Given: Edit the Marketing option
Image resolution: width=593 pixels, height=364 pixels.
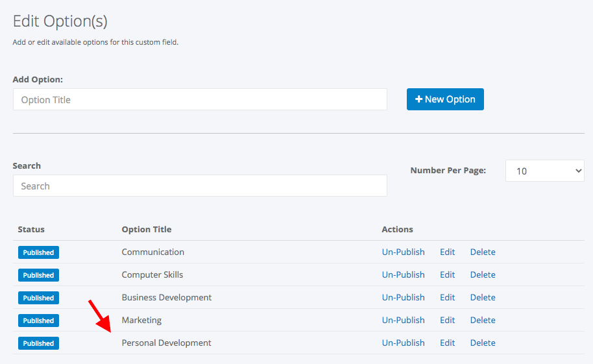Looking at the screenshot, I should tap(448, 320).
